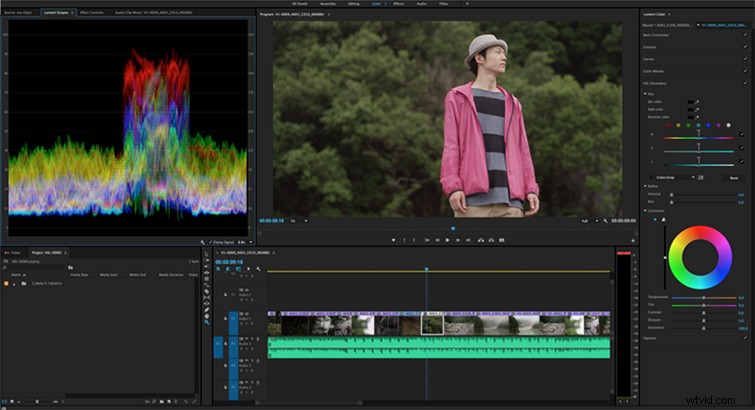Image resolution: width=755 pixels, height=410 pixels.
Task: Collapse the Key section triangle
Action: (x=645, y=94)
